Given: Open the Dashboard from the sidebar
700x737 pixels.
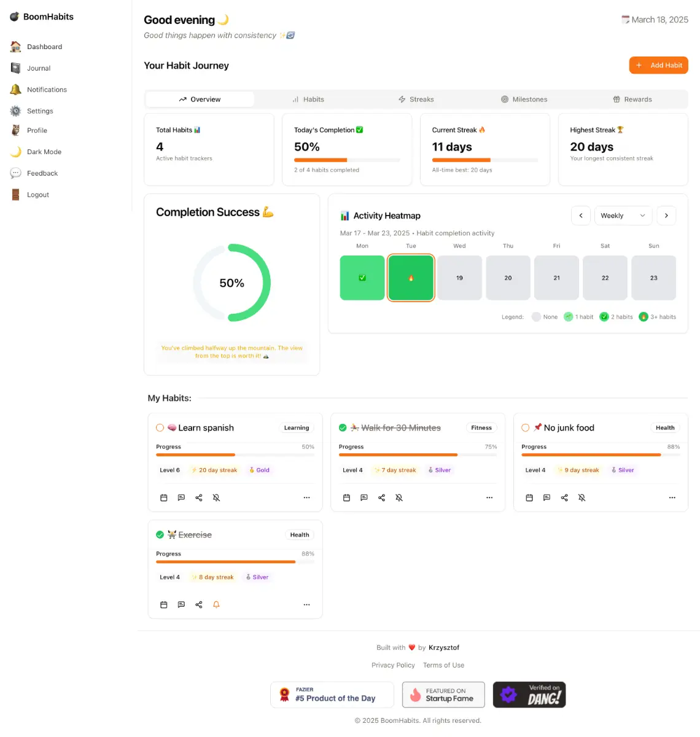Looking at the screenshot, I should (x=44, y=47).
